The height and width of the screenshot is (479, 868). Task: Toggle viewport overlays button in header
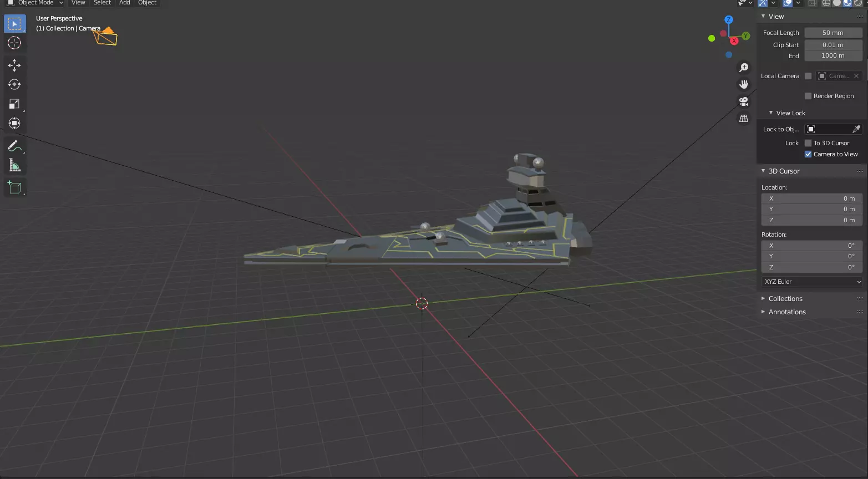[788, 3]
